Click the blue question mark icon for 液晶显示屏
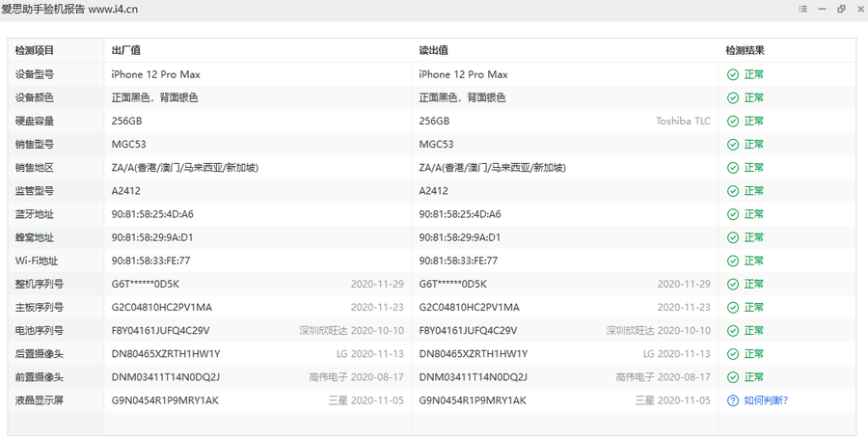The height and width of the screenshot is (440, 868). click(x=733, y=400)
